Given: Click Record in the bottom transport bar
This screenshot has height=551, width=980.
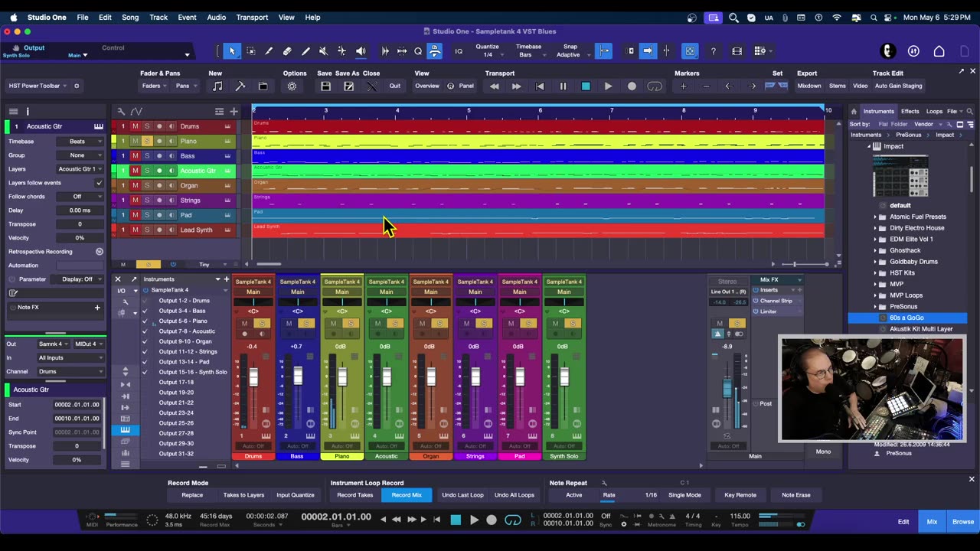Looking at the screenshot, I should (x=492, y=520).
